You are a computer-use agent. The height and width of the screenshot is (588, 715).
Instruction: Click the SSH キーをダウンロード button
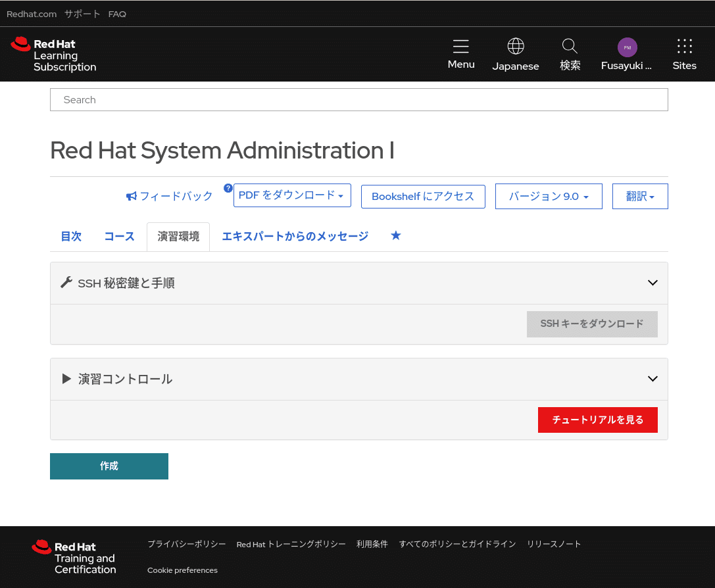pyautogui.click(x=592, y=324)
